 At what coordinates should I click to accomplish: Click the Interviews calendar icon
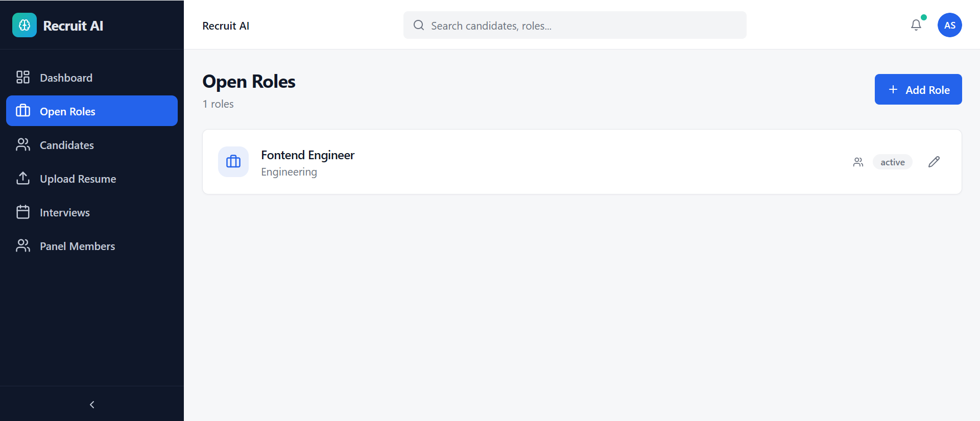coord(23,212)
